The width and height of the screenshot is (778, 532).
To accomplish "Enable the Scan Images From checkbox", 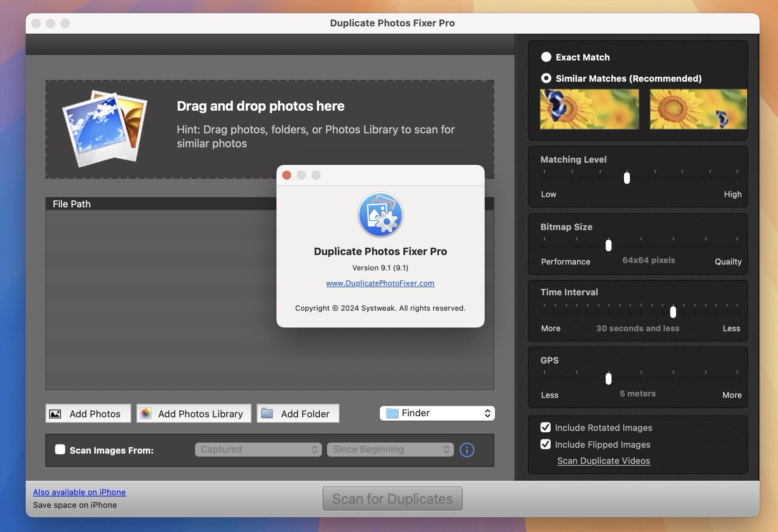I will (x=60, y=450).
